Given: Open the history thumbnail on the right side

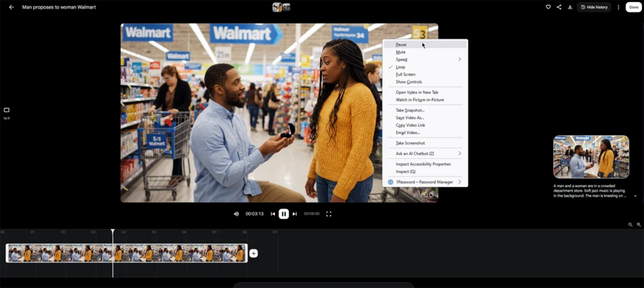Looking at the screenshot, I should (591, 157).
